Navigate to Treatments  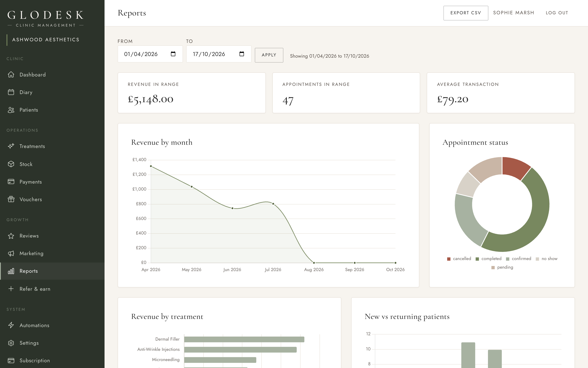(52, 146)
